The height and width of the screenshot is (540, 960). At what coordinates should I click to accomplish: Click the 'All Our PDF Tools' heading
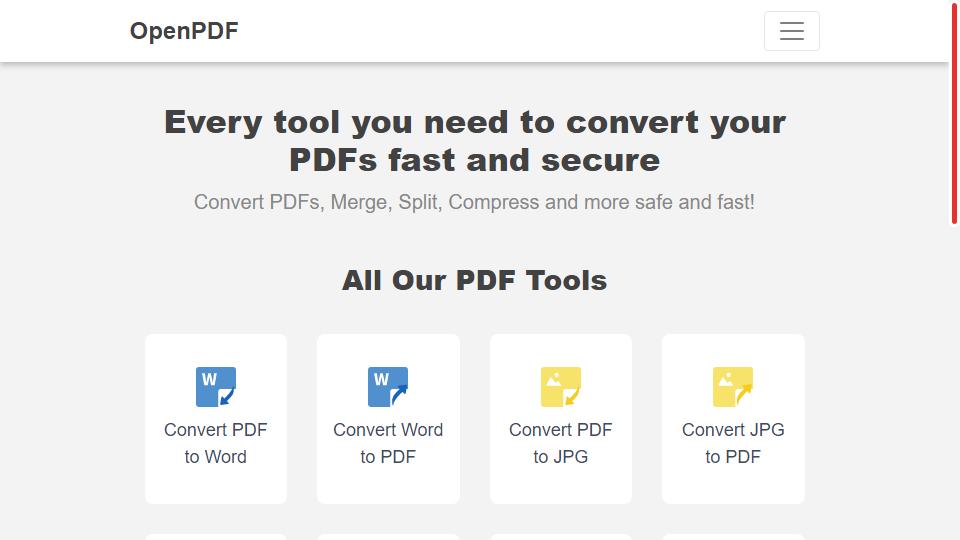coord(474,280)
